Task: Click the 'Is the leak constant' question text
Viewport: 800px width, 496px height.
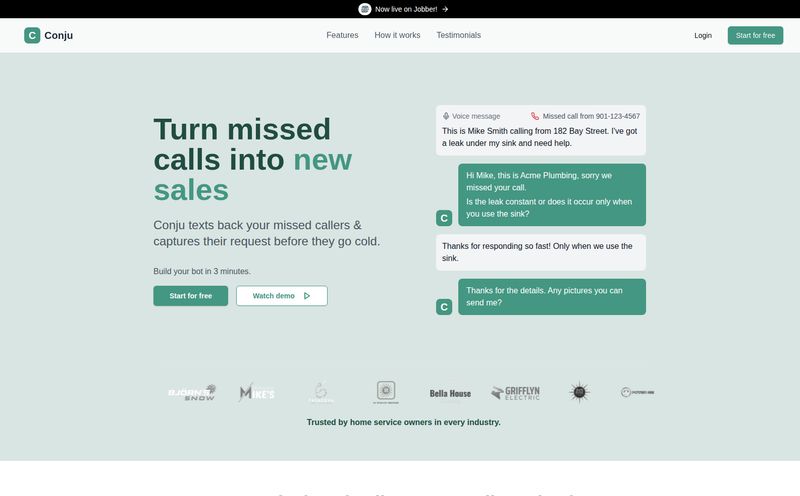Action: 549,208
